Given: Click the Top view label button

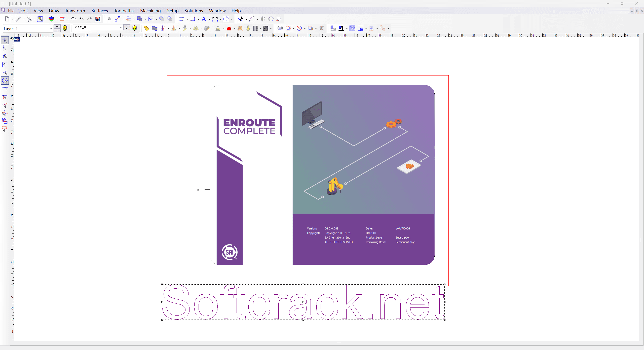Looking at the screenshot, I should 16,39.
